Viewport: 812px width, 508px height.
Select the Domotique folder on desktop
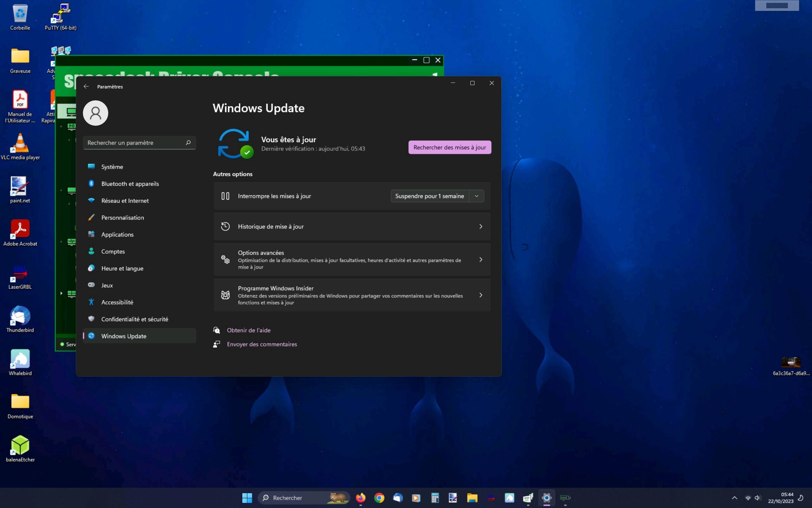20,406
